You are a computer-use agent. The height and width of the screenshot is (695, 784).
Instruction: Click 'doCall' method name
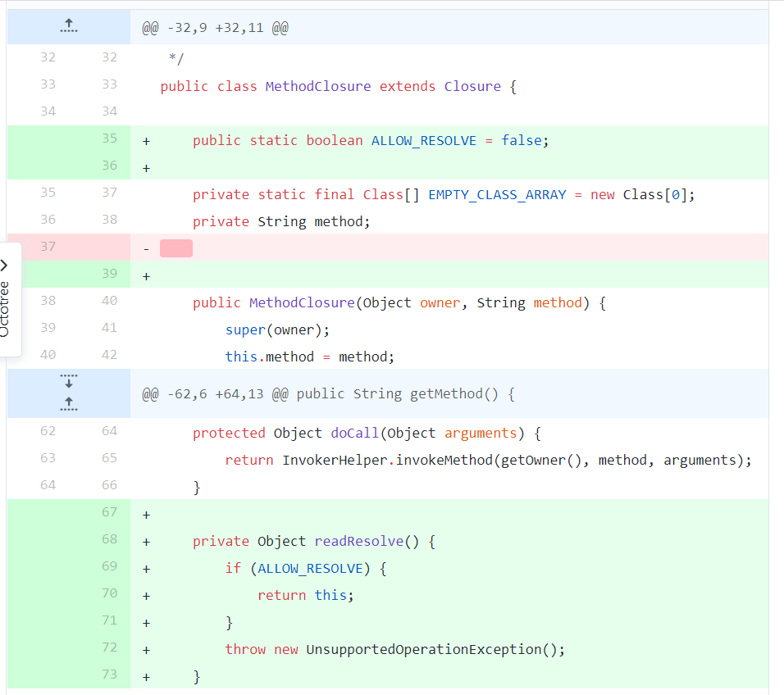(354, 434)
